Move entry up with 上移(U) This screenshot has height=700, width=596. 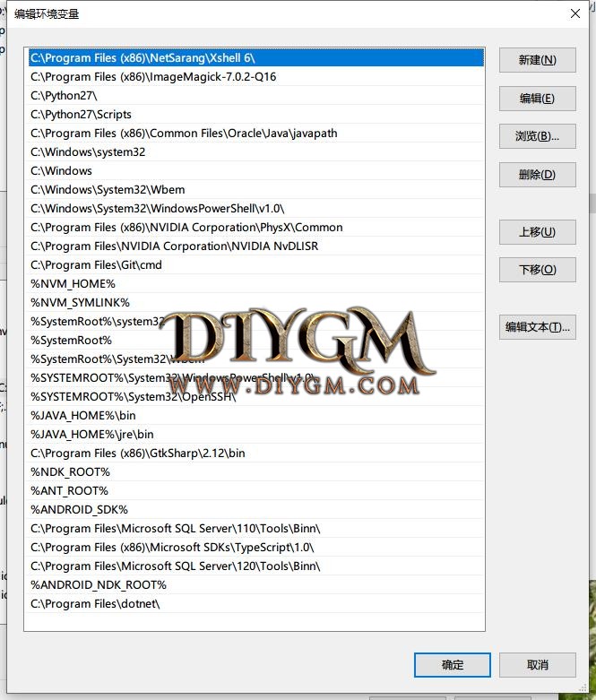[x=538, y=232]
